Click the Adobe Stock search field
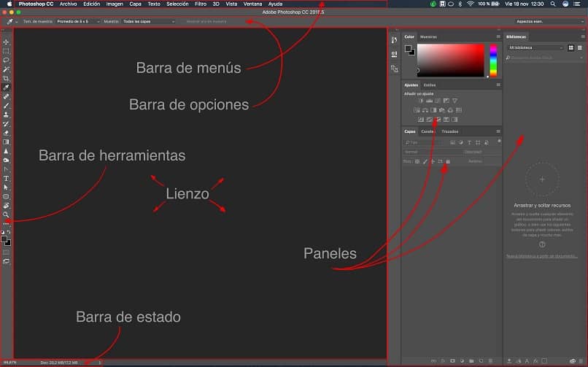This screenshot has height=367, width=588. point(544,58)
